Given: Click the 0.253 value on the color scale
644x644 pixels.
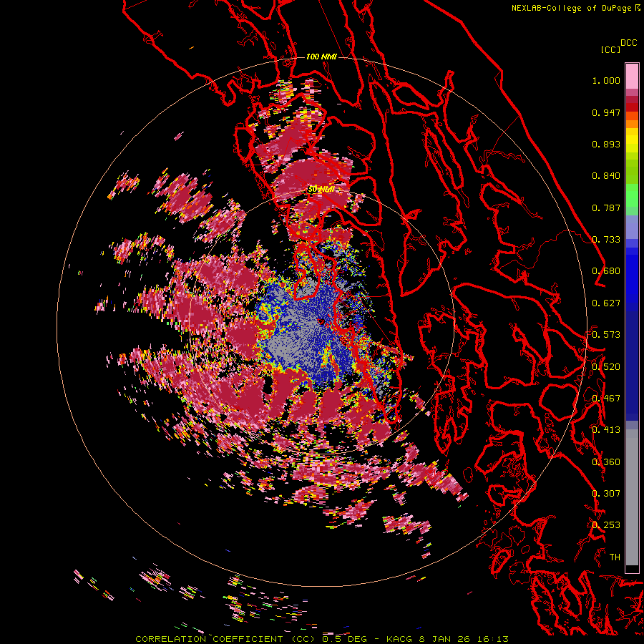Looking at the screenshot, I should click(606, 525).
